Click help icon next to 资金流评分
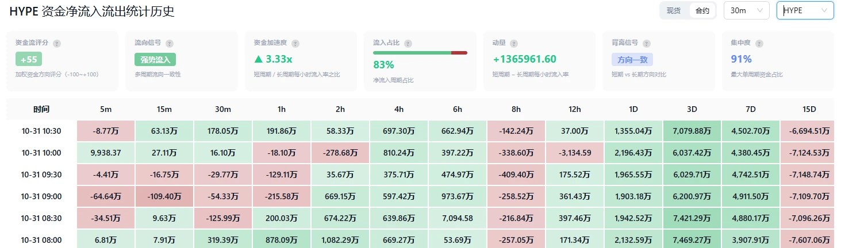Viewport: 868px width, 248px height. point(57,44)
